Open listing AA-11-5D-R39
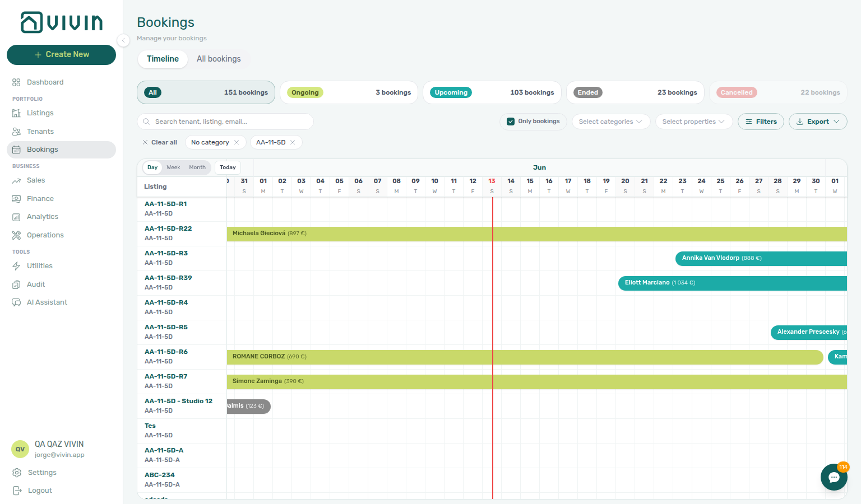This screenshot has height=504, width=861. coord(168,278)
